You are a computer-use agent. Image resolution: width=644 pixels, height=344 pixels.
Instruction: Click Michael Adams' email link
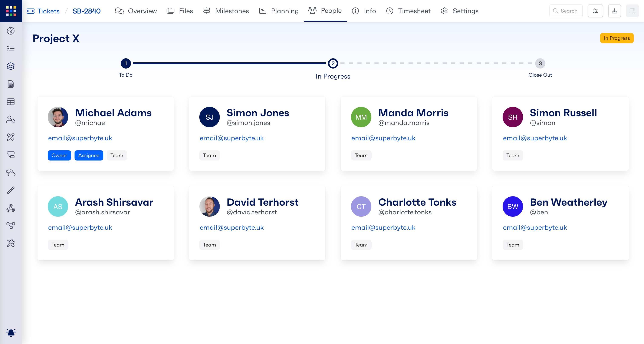[80, 138]
